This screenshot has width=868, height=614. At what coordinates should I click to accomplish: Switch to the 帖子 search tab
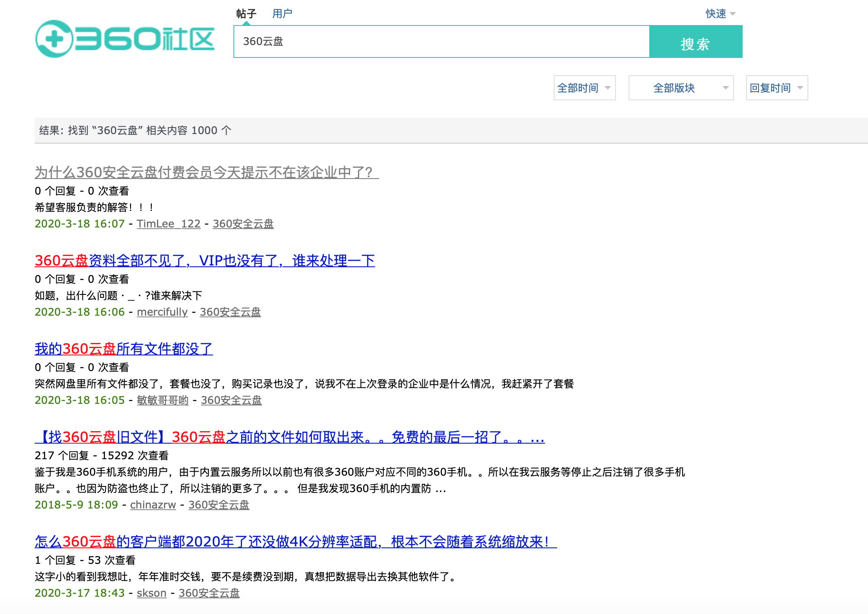(x=246, y=13)
